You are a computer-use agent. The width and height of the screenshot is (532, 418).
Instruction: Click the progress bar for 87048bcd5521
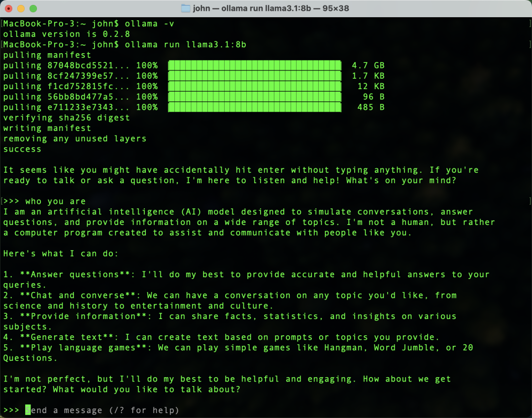(255, 65)
